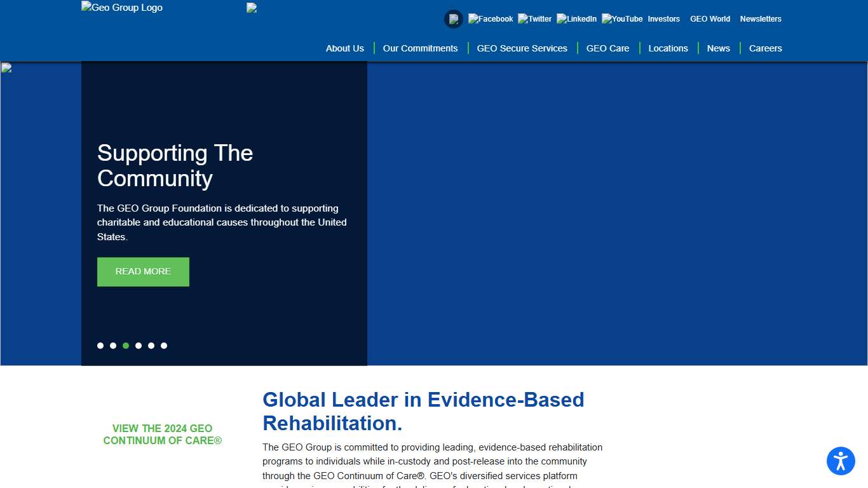Click the Geo Group logo

point(121,8)
